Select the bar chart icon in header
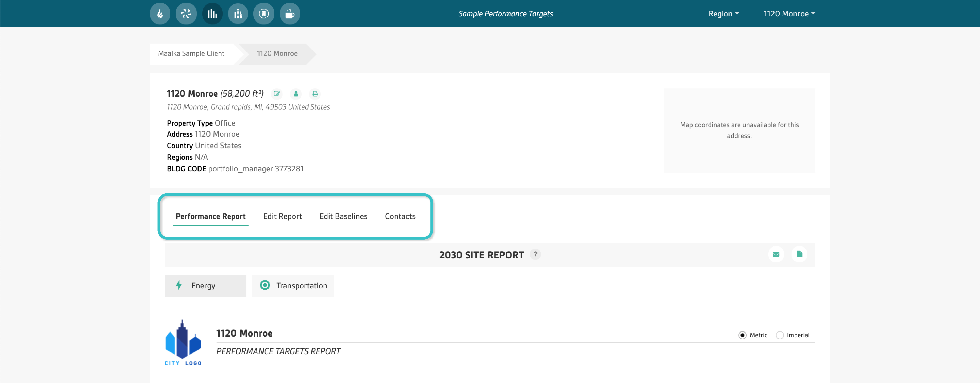 click(x=212, y=14)
